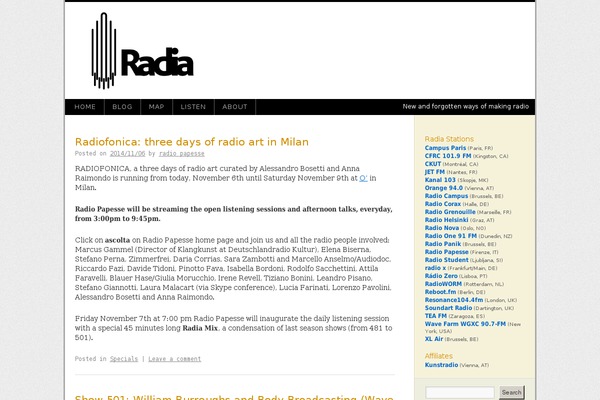Click Leave a comment link
Viewport: 600px width, 400px height.
click(x=174, y=359)
